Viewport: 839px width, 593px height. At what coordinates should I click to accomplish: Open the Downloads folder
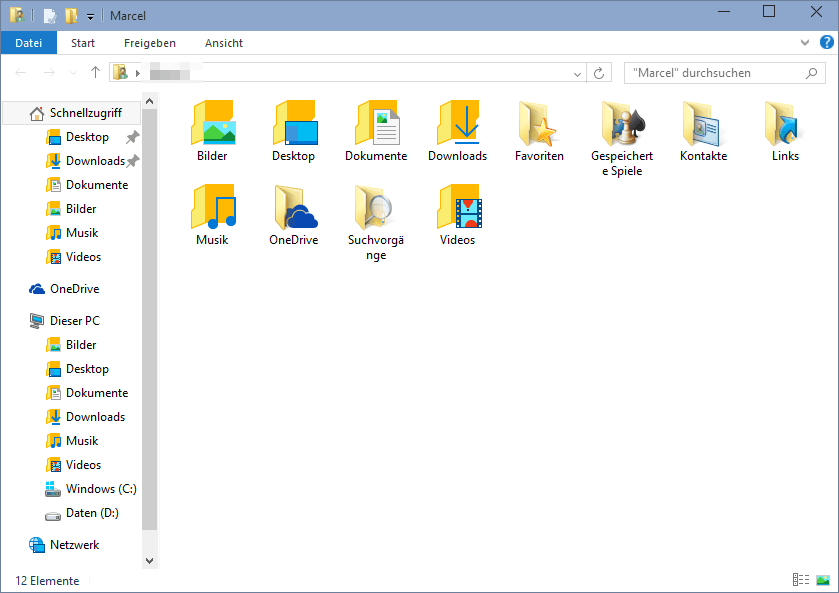point(458,130)
